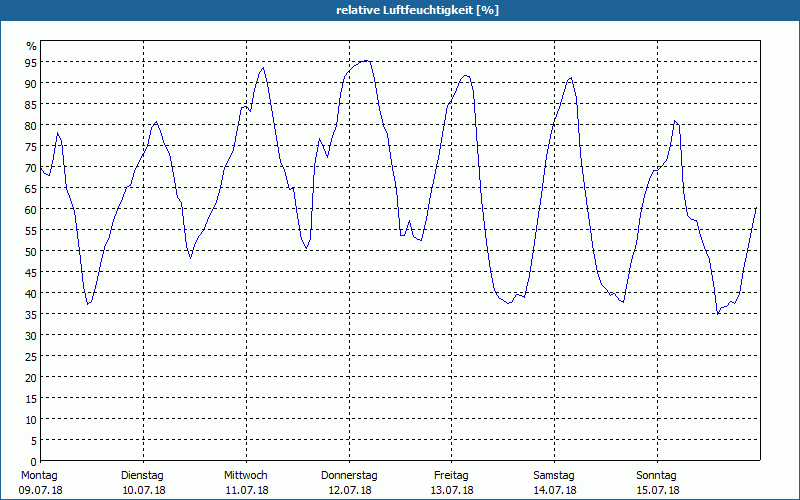
Task: Click the "10" y-axis value
Action: pyautogui.click(x=31, y=419)
